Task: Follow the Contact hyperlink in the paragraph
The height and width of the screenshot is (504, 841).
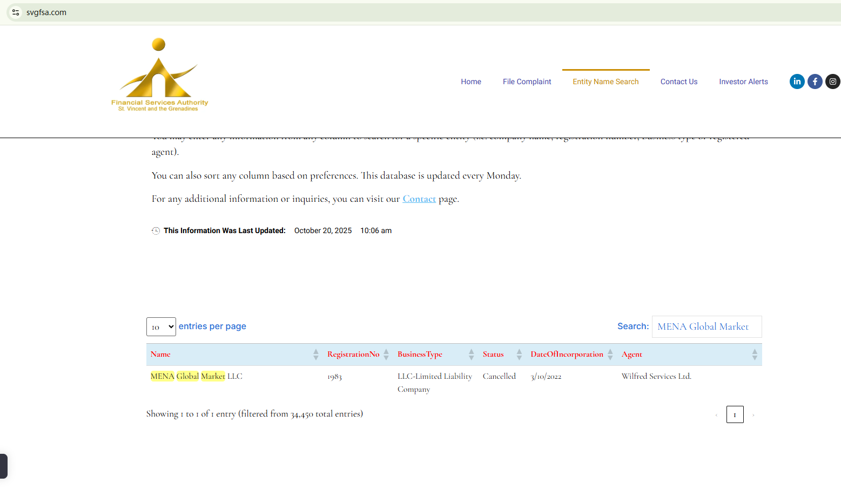Action: [419, 199]
